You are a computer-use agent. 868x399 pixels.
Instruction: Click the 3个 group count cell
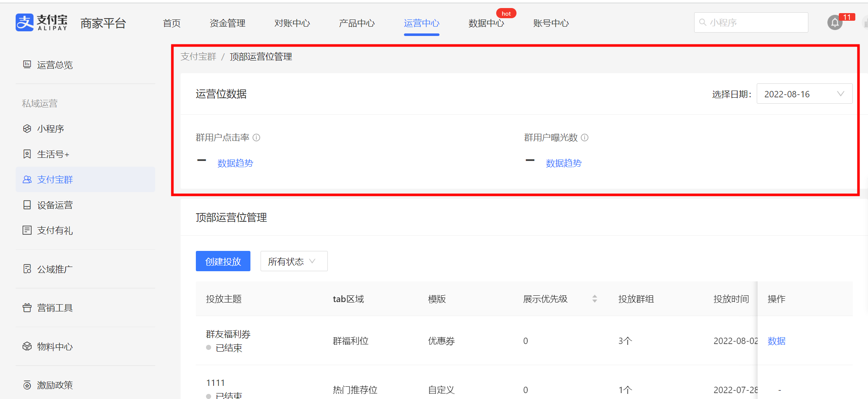point(625,341)
